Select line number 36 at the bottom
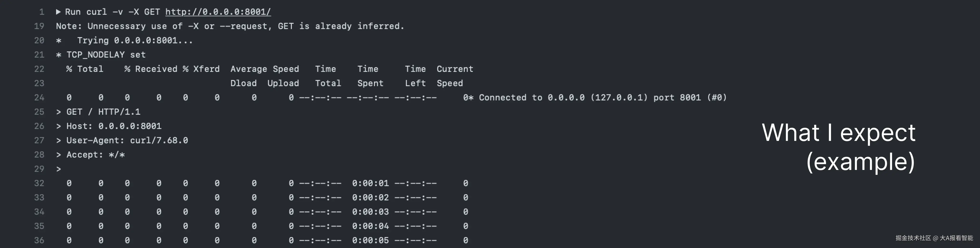 39,240
